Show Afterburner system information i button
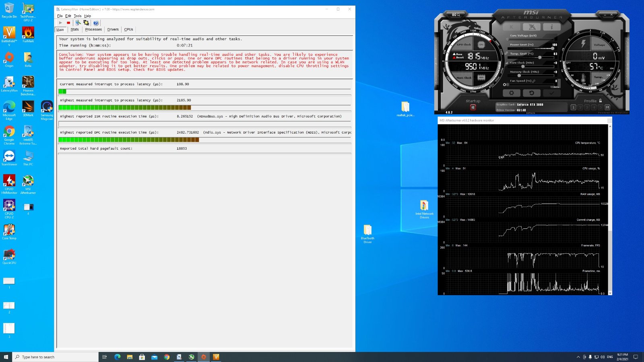The height and width of the screenshot is (362, 644). click(x=551, y=27)
